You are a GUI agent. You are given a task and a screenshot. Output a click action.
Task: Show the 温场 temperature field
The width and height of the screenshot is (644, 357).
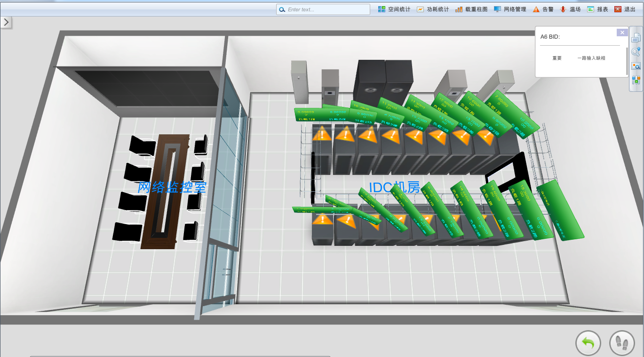coord(570,9)
